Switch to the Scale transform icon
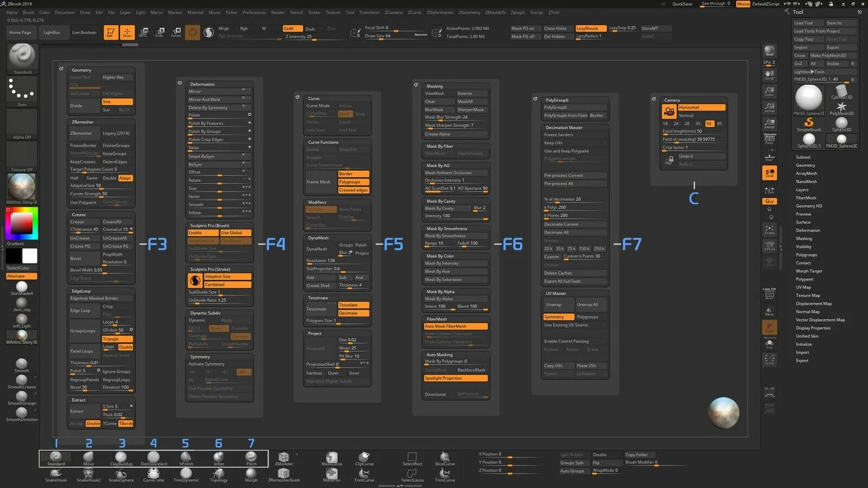 pyautogui.click(x=159, y=33)
